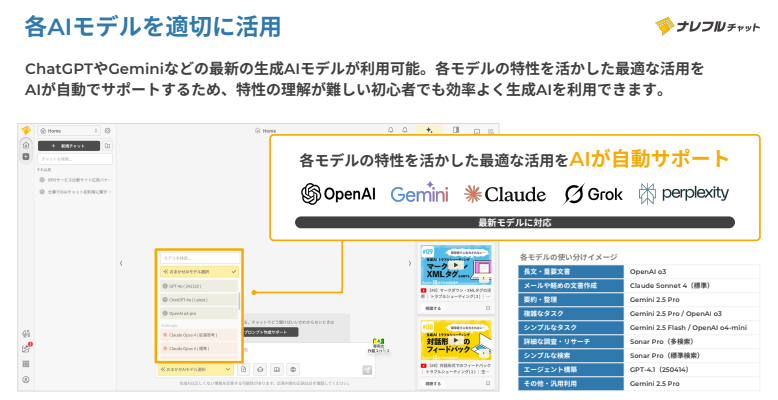Click the GPT-4.1（250414） table cell
The width and height of the screenshot is (778, 400).
[692, 369]
